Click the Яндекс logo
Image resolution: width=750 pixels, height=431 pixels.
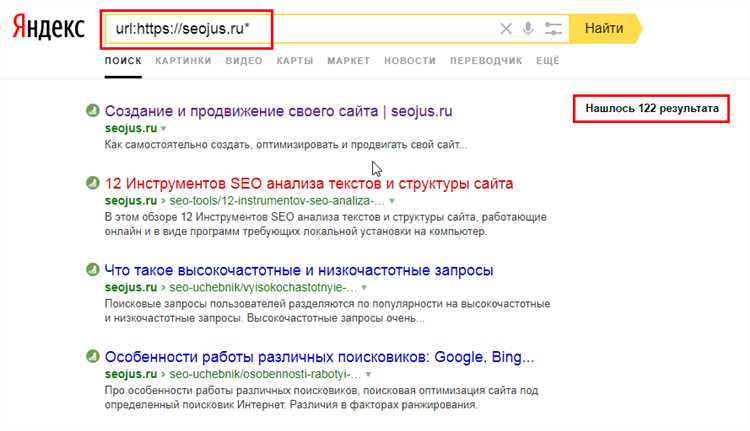coord(48,28)
